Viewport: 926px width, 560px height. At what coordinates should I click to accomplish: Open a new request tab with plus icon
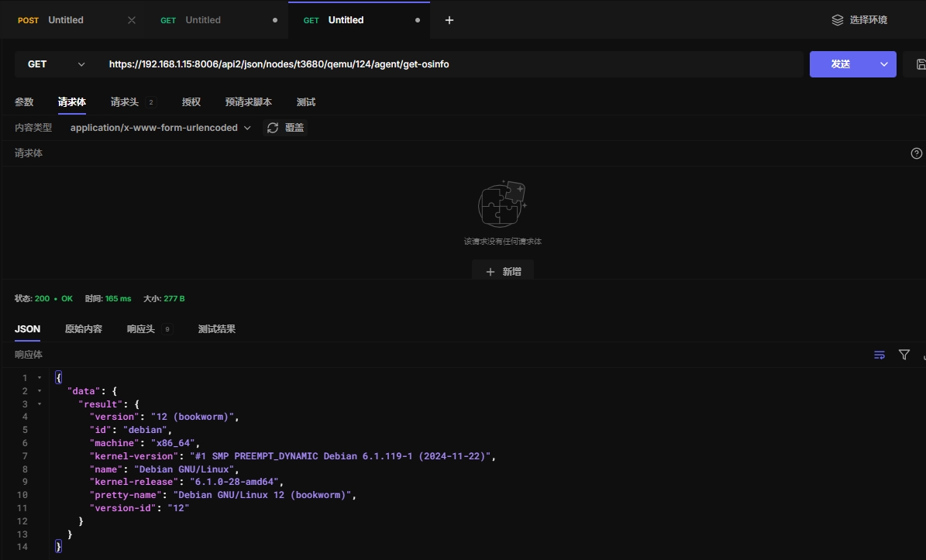(x=449, y=20)
